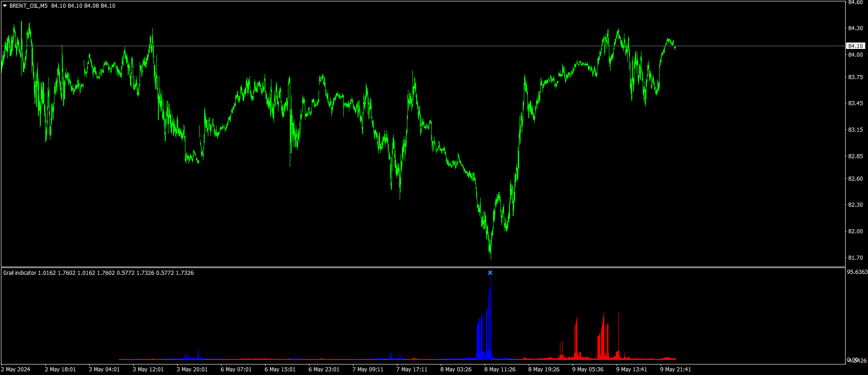Click the 84.30 price axis label
The height and width of the screenshot is (375, 868).
855,28
